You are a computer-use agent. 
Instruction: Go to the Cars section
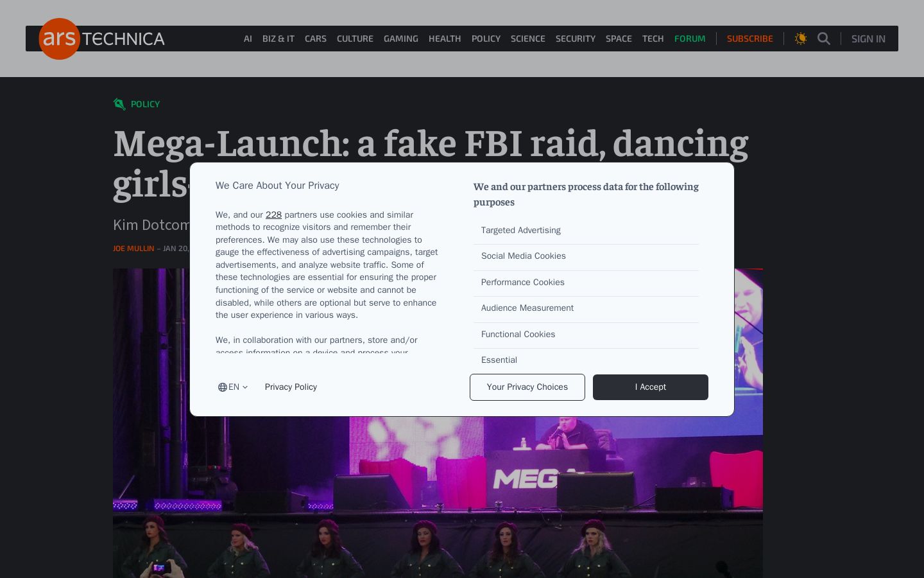point(316,39)
